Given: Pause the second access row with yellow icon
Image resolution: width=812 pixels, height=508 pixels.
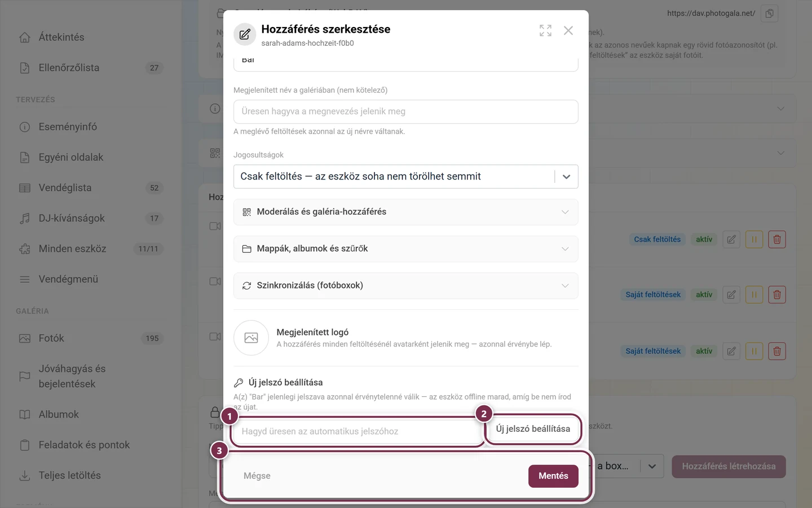Looking at the screenshot, I should pos(754,295).
